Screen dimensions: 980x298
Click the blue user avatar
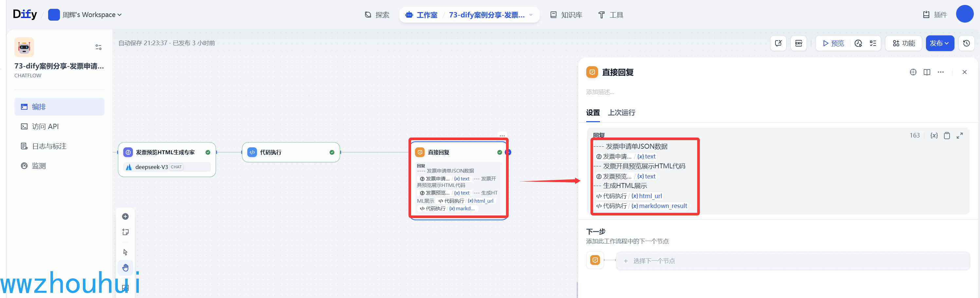964,14
